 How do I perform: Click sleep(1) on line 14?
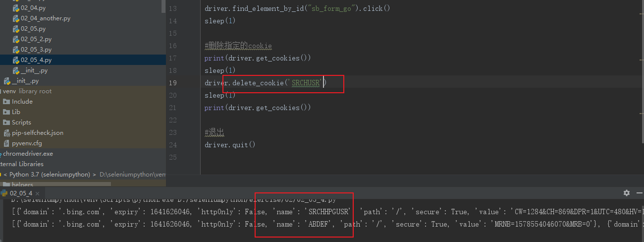pyautogui.click(x=220, y=21)
